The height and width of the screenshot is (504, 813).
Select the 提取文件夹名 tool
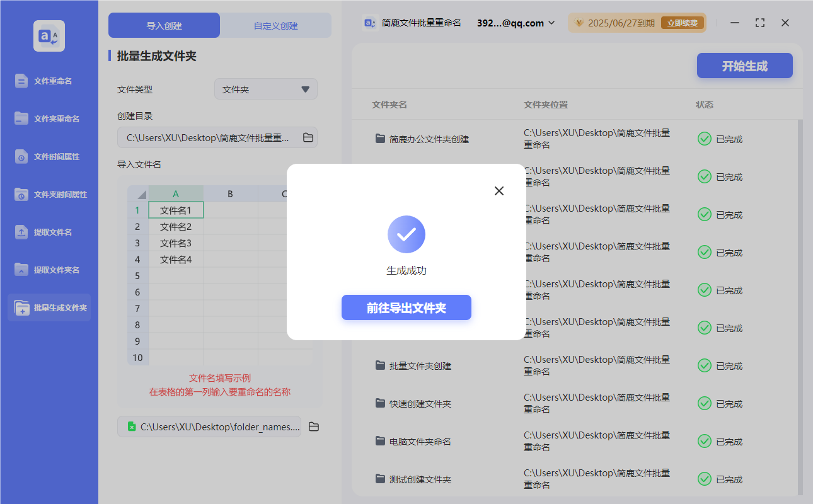pyautogui.click(x=49, y=270)
